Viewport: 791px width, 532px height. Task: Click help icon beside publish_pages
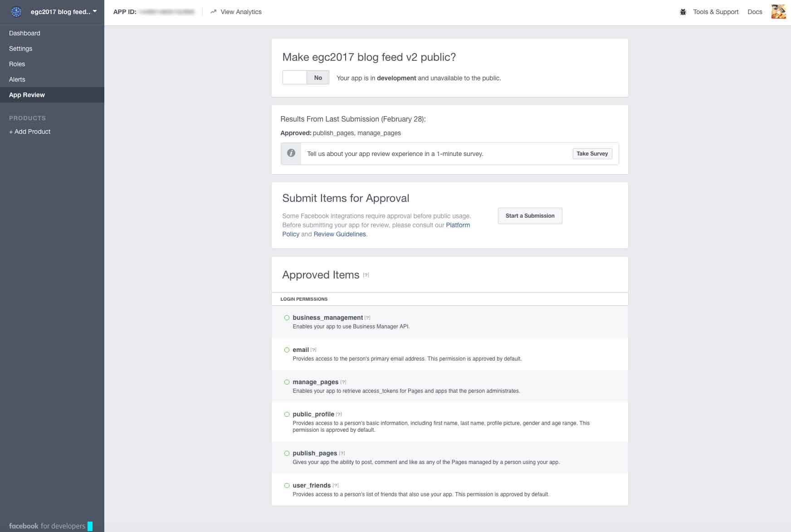coord(342,453)
